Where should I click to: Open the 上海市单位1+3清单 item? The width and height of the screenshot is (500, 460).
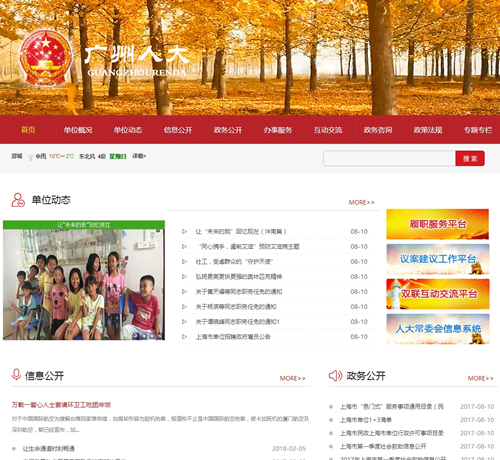coord(366,420)
